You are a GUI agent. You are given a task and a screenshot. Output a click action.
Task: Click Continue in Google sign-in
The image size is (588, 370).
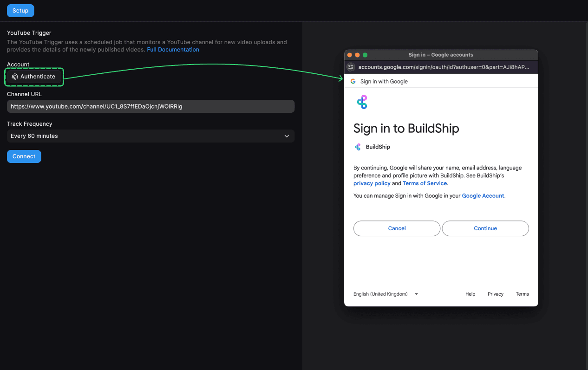coord(485,228)
